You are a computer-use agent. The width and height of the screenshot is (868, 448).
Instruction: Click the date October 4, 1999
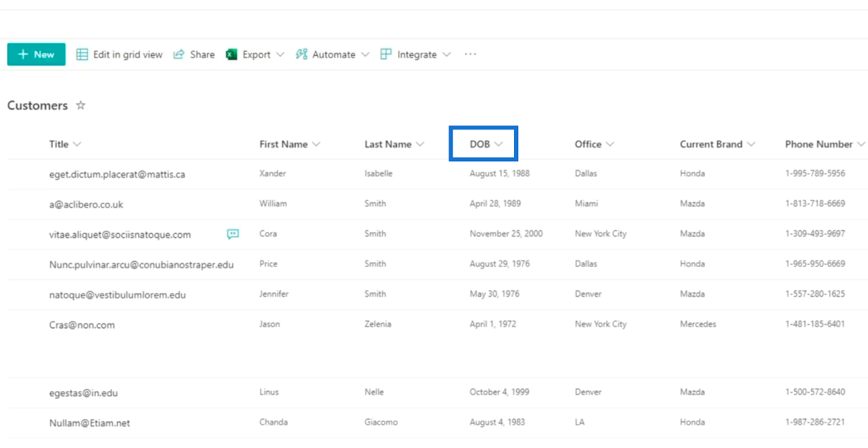[x=499, y=392]
